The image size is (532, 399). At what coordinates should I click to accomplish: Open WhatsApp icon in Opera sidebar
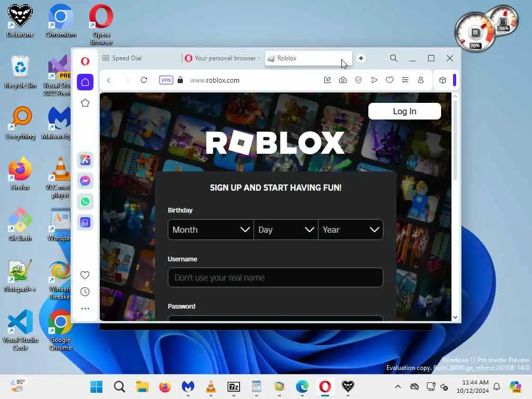tap(85, 202)
